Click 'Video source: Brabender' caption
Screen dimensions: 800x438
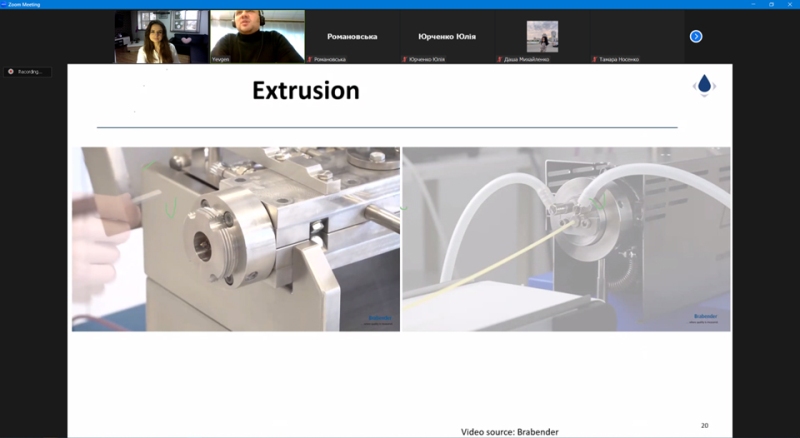pyautogui.click(x=510, y=432)
